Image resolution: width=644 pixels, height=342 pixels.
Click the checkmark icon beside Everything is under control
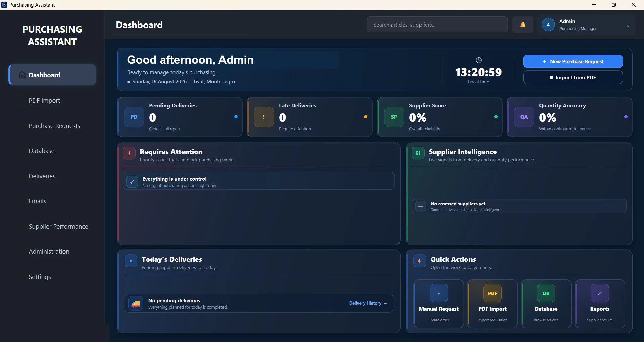(132, 182)
